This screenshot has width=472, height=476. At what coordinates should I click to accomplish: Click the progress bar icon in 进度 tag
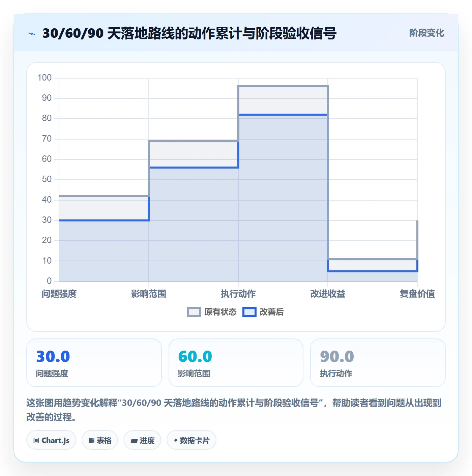134,441
